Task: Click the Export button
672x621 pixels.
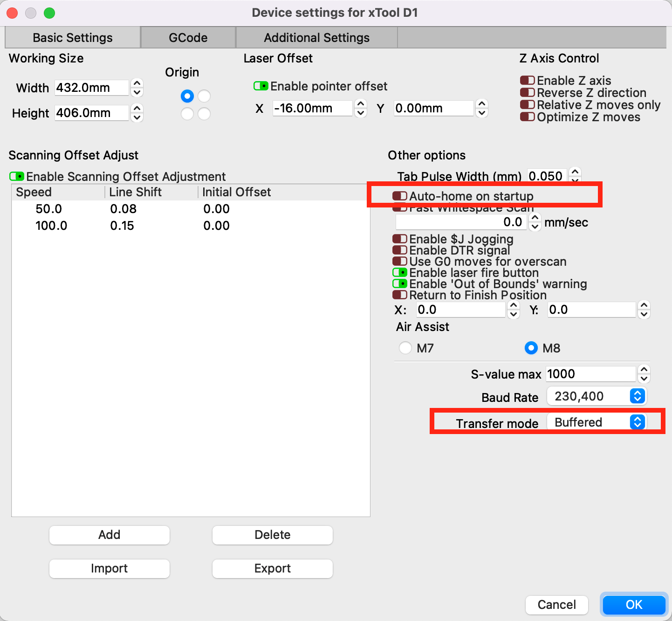Action: click(x=273, y=568)
